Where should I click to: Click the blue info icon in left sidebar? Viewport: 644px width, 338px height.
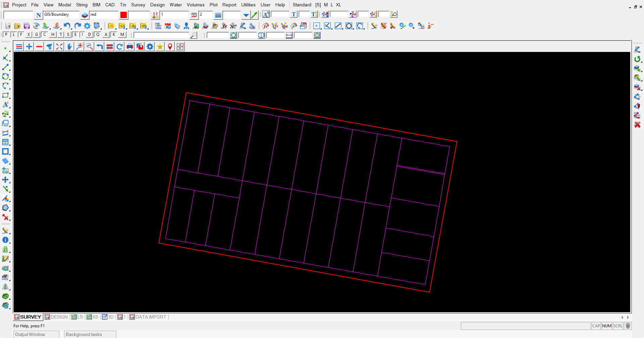(5, 240)
